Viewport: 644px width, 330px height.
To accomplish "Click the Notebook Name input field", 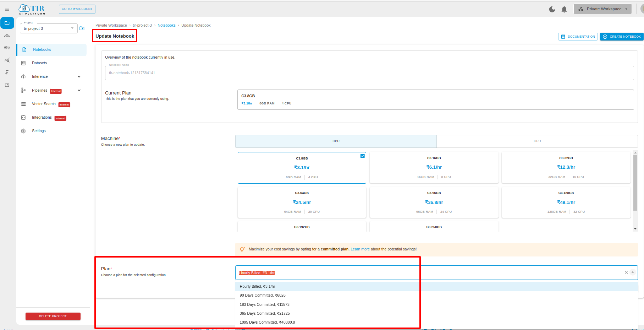I will 369,73.
